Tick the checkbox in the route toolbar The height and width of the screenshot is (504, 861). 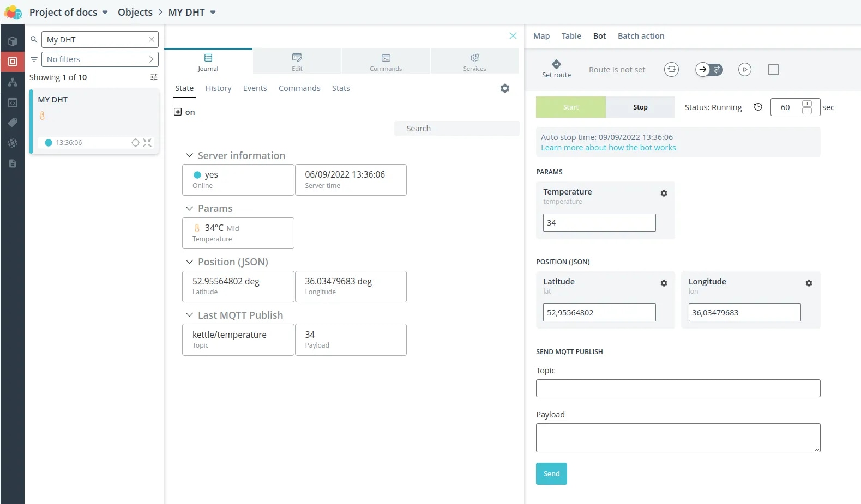point(773,69)
